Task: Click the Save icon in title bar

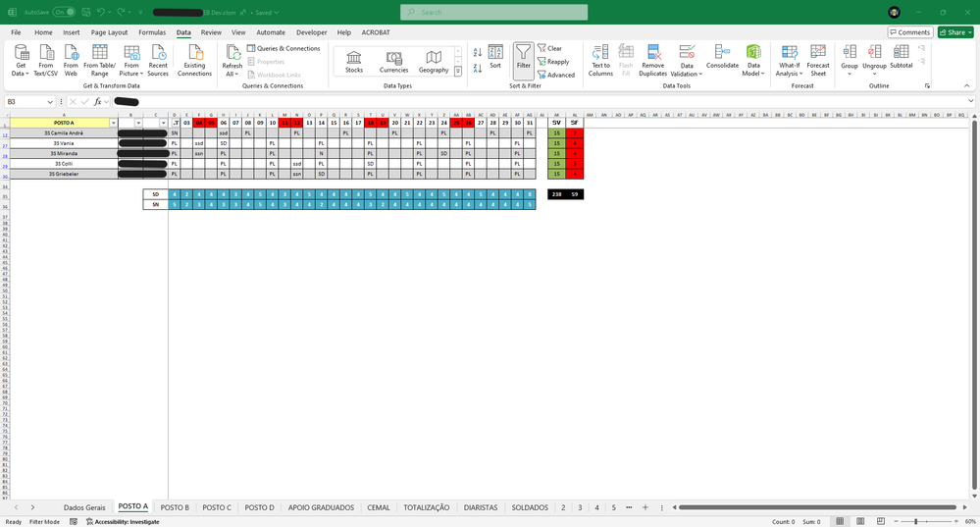Action: [x=85, y=12]
